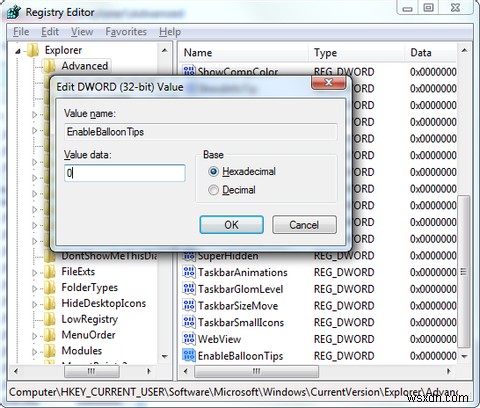Collapse the Explorer tree node
Screen dimensions: 480x408
click(x=18, y=51)
